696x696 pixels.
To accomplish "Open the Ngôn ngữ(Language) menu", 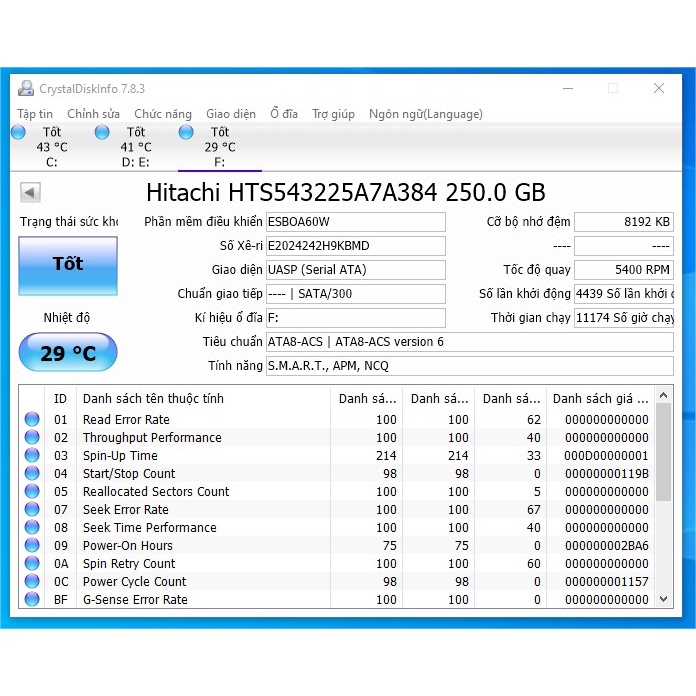I will (426, 114).
